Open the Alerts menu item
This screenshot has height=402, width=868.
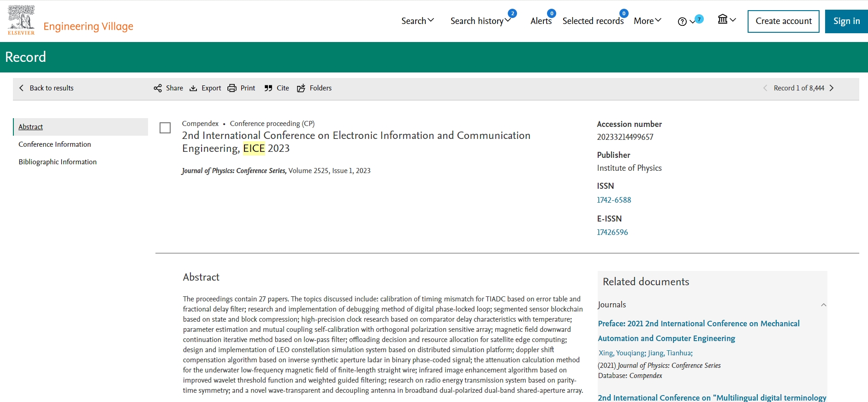tap(541, 21)
